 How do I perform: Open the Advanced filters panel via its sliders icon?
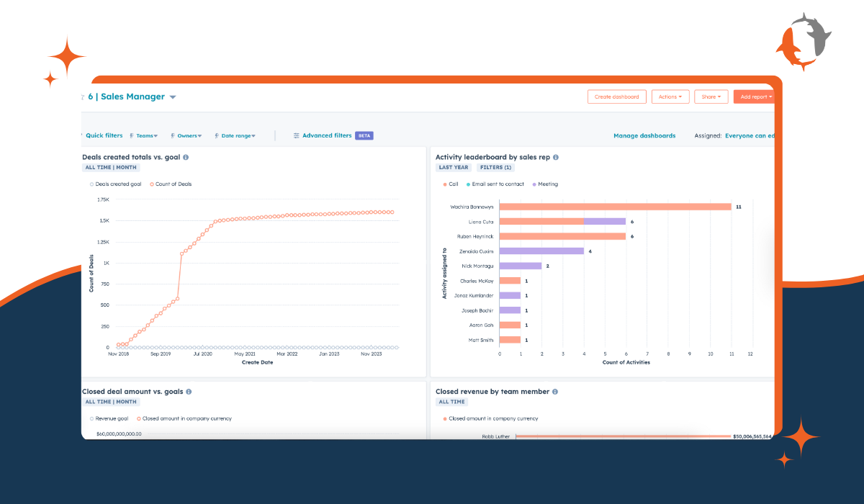click(297, 135)
